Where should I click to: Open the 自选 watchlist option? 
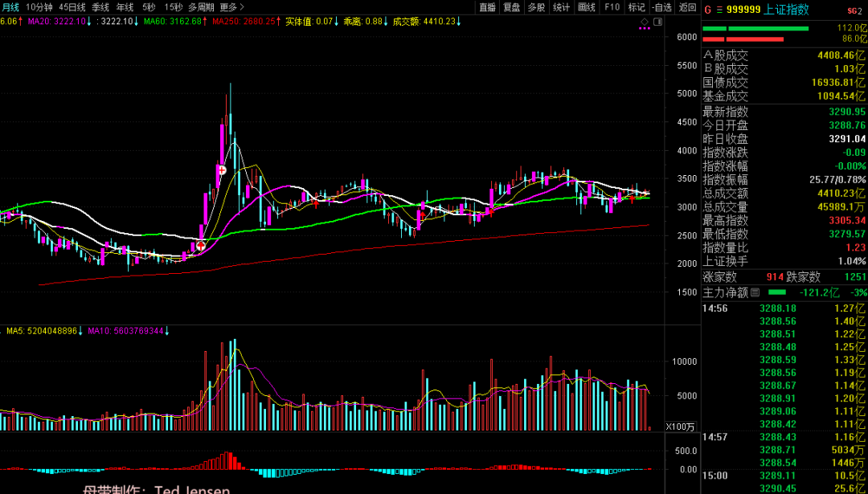pyautogui.click(x=661, y=7)
